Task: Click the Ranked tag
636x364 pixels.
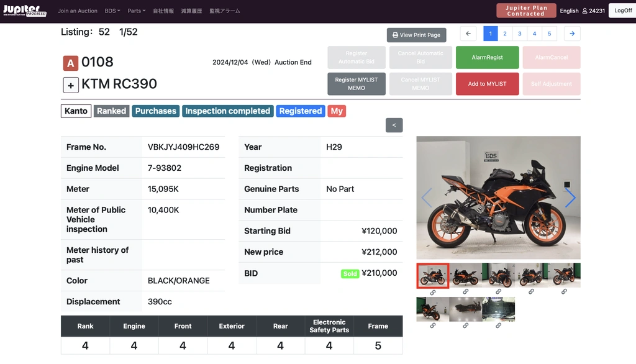Action: (112, 111)
